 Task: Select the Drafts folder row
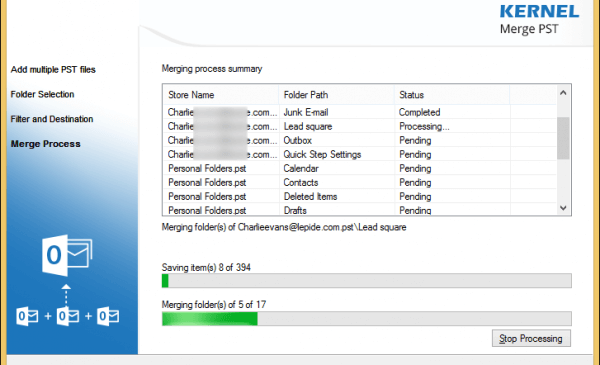360,210
